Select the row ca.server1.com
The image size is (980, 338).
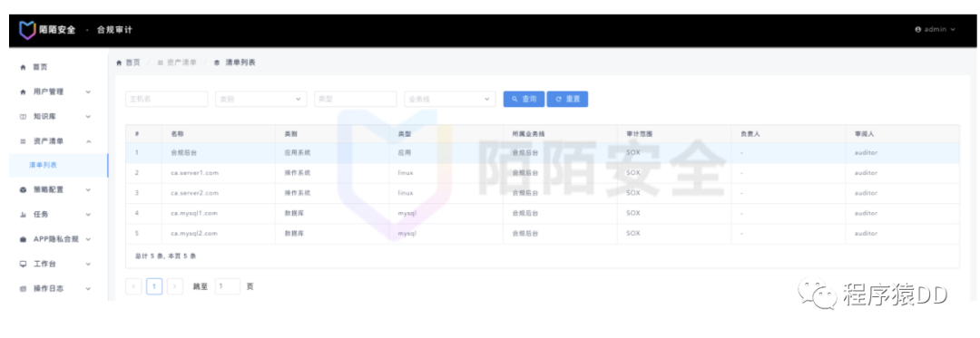pos(543,173)
